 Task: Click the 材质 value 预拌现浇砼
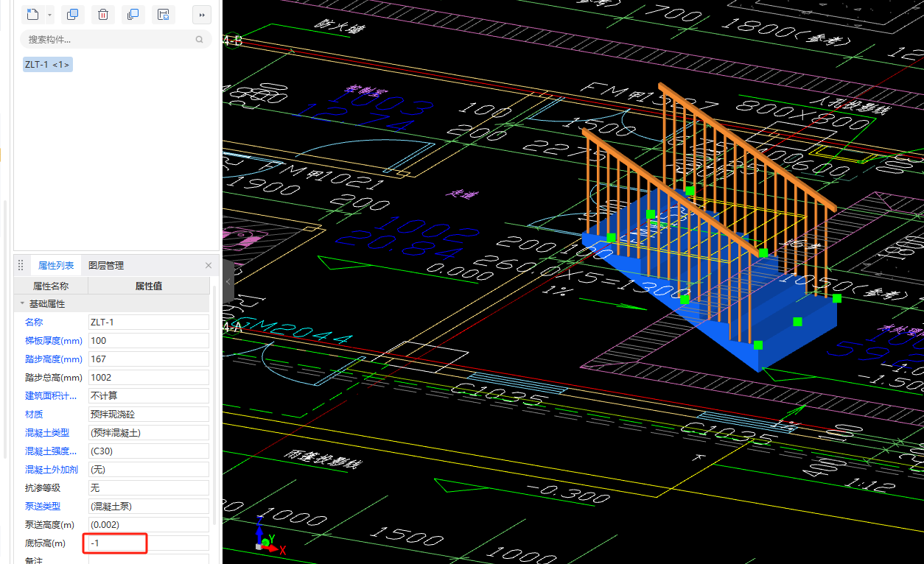(148, 414)
